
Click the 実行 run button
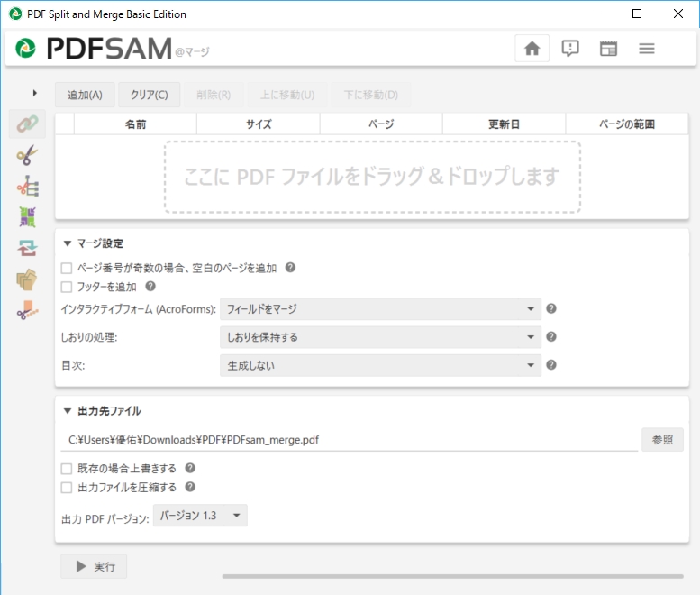[x=94, y=566]
